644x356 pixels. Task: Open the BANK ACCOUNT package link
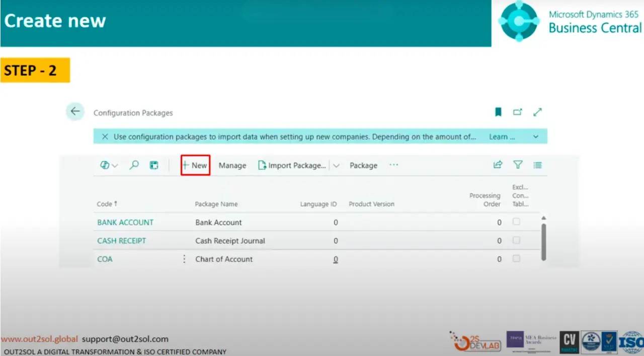(125, 222)
